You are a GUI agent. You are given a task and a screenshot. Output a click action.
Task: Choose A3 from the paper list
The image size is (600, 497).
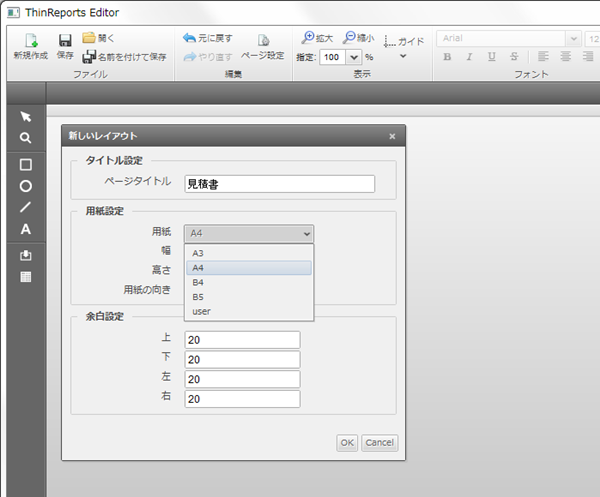click(198, 253)
